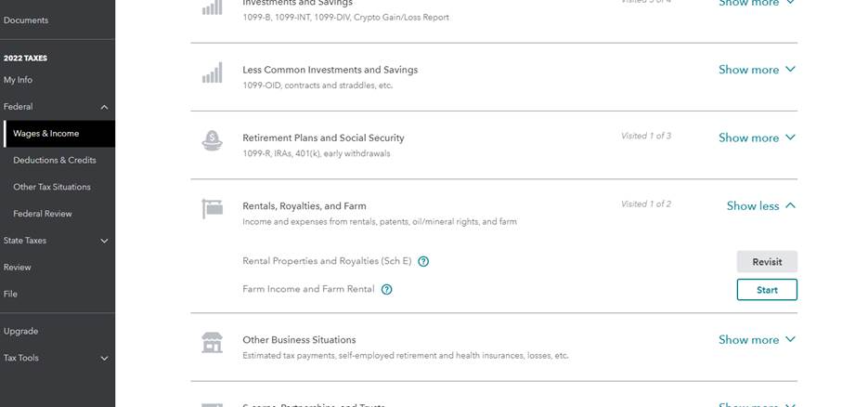Open the Upgrade link in sidebar
The height and width of the screenshot is (407, 868).
(20, 331)
